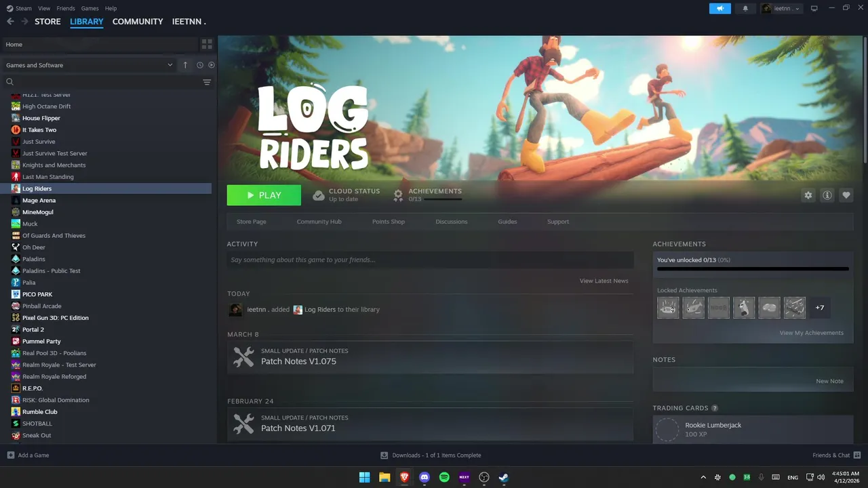Screen dimensions: 868x488
Task: Add Log Riders to favorites heart icon
Action: coord(846,195)
